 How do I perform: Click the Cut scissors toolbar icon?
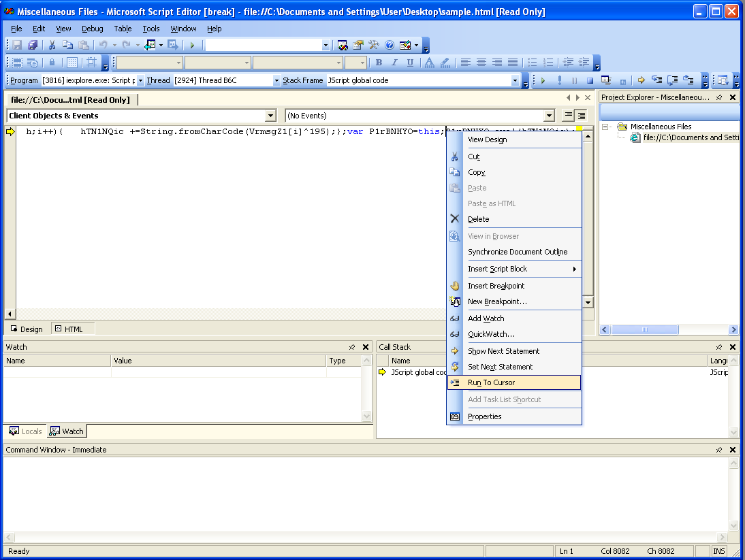[52, 45]
